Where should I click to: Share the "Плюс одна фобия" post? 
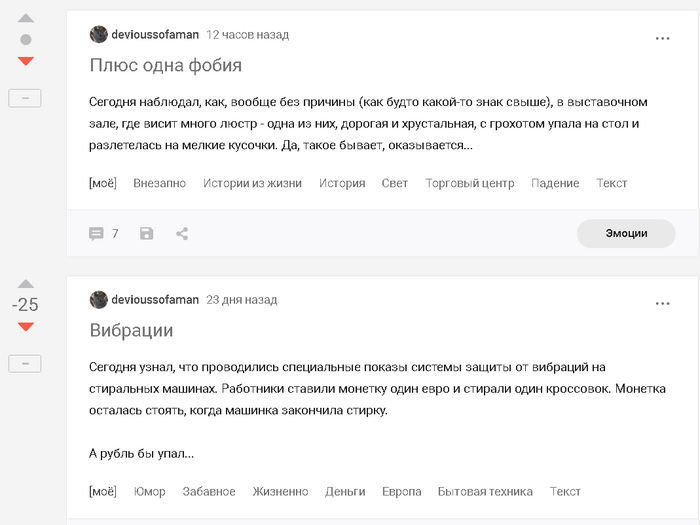click(x=182, y=234)
